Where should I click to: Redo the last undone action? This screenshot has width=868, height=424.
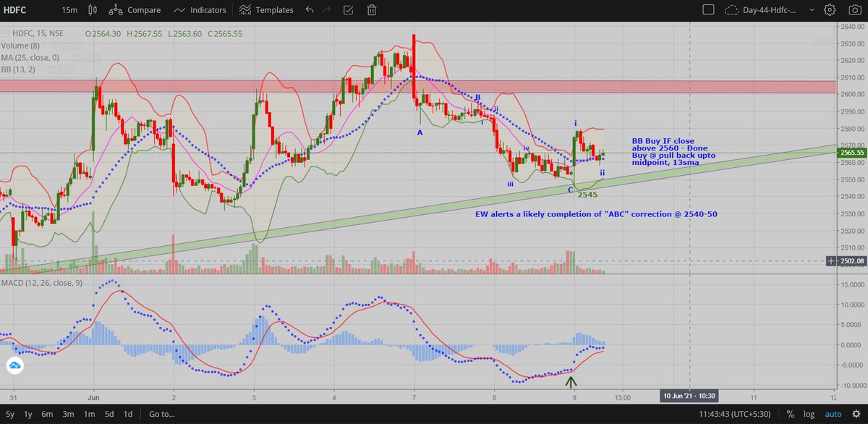(x=328, y=10)
